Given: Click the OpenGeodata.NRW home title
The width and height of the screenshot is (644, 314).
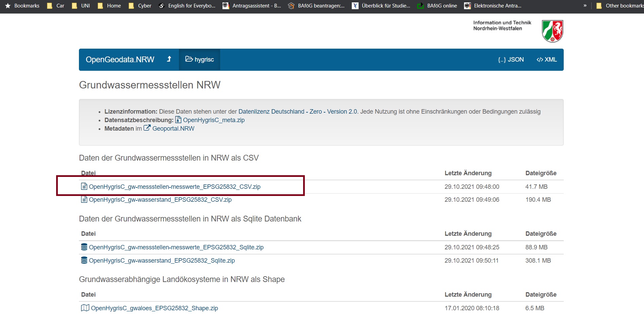Looking at the screenshot, I should point(120,60).
